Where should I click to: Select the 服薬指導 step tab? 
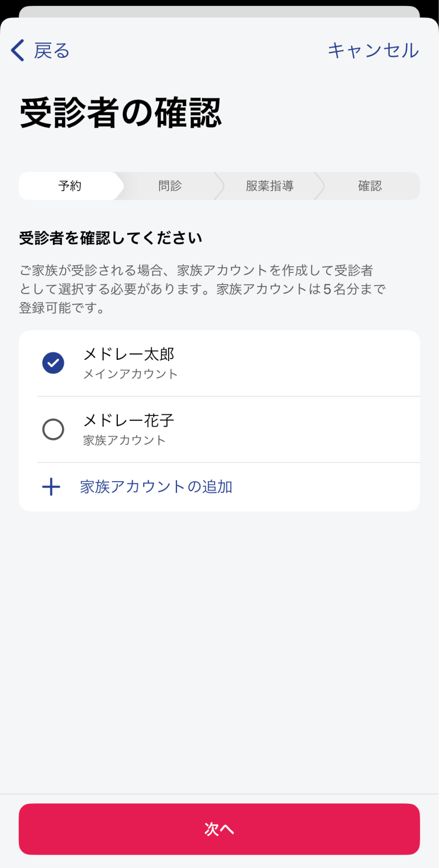pos(269,186)
